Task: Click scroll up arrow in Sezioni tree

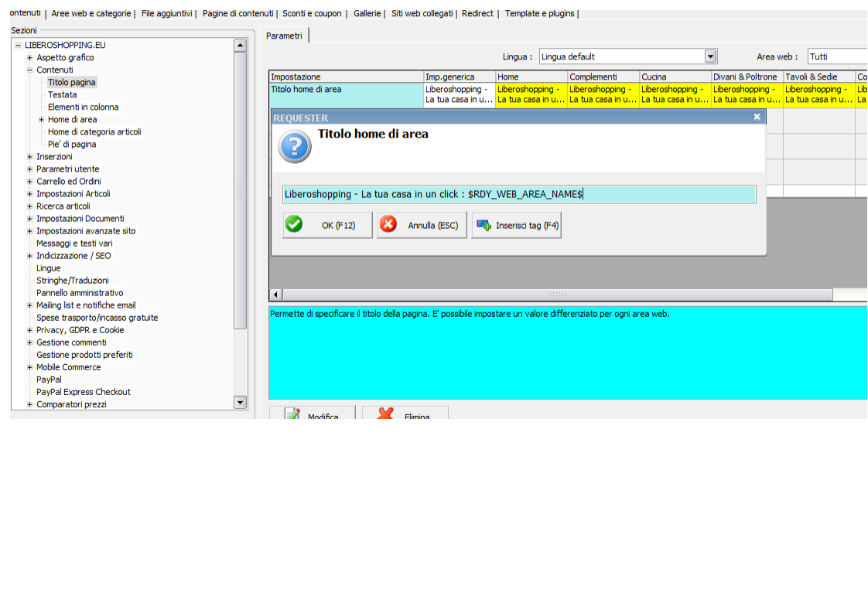Action: tap(241, 46)
